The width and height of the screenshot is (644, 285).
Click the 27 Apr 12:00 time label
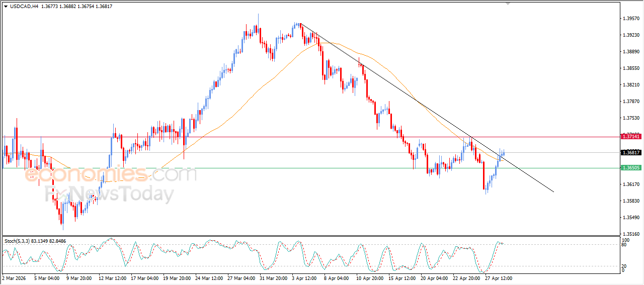[499, 278]
